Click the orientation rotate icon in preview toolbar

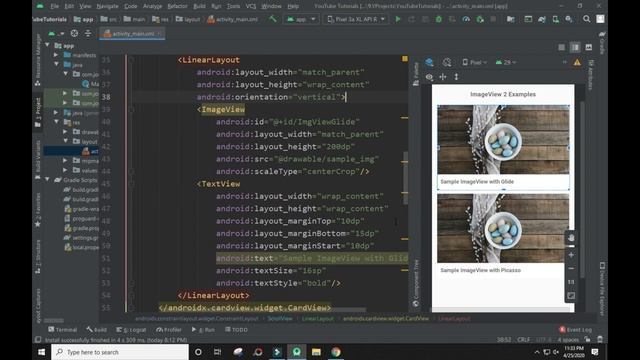coord(447,62)
